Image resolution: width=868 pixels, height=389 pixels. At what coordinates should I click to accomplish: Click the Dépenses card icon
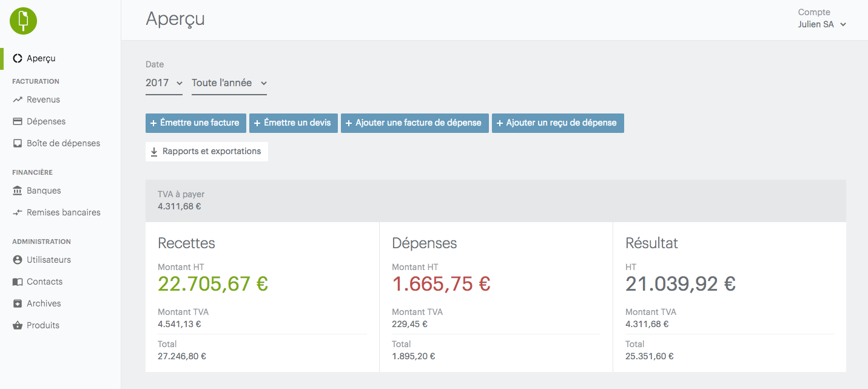(18, 121)
